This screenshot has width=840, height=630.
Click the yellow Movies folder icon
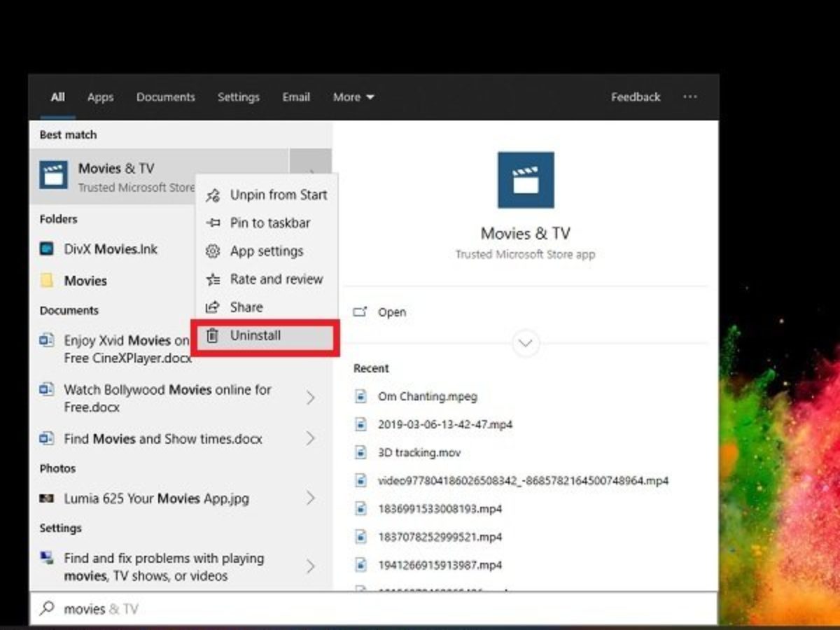pyautogui.click(x=47, y=281)
